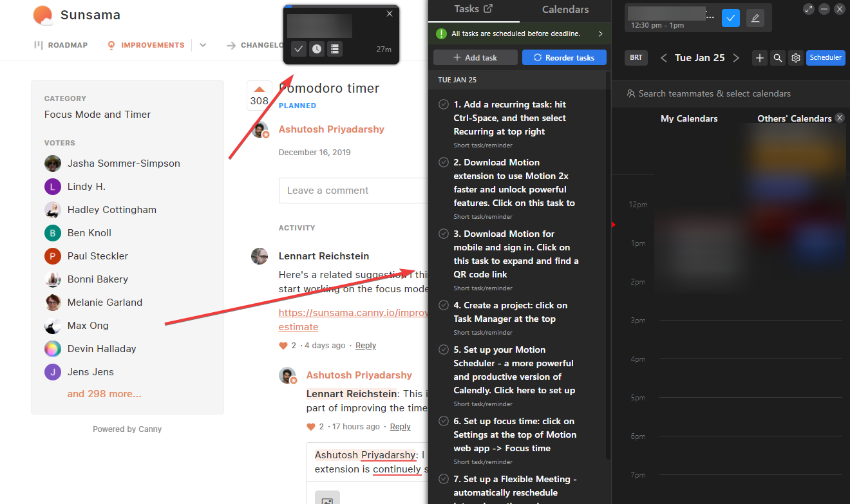Mark timer popup task complete with checkmark icon
The height and width of the screenshot is (504, 850).
298,49
